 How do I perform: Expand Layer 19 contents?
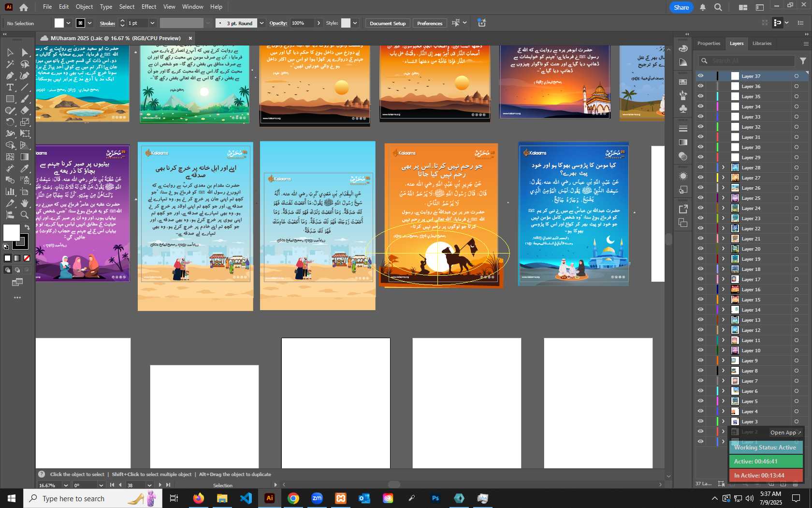click(x=724, y=259)
